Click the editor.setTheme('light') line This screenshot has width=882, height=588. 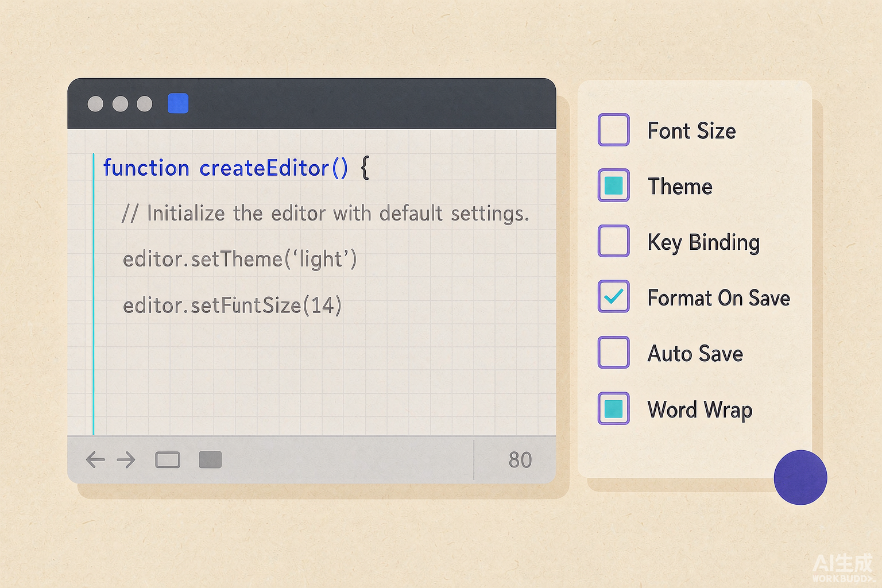click(240, 259)
